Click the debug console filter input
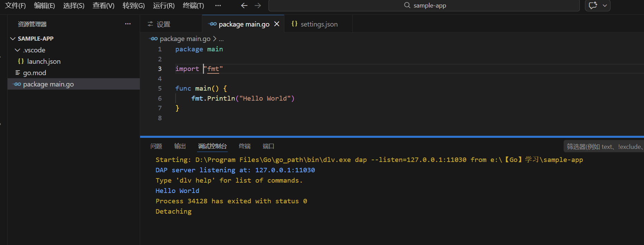The image size is (644, 245). pos(604,146)
